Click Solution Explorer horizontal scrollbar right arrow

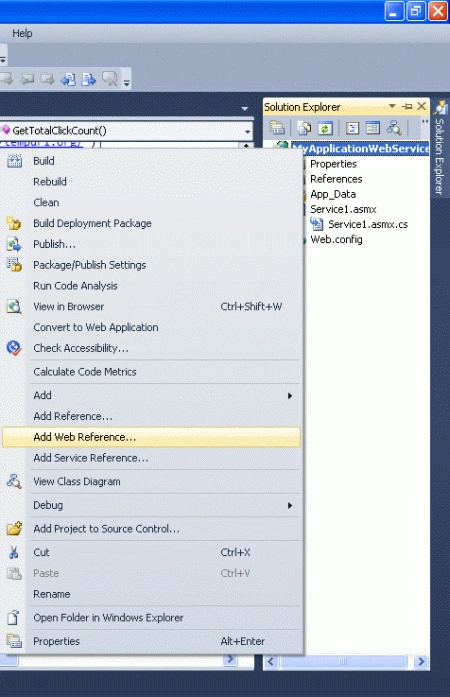pyautogui.click(x=421, y=661)
